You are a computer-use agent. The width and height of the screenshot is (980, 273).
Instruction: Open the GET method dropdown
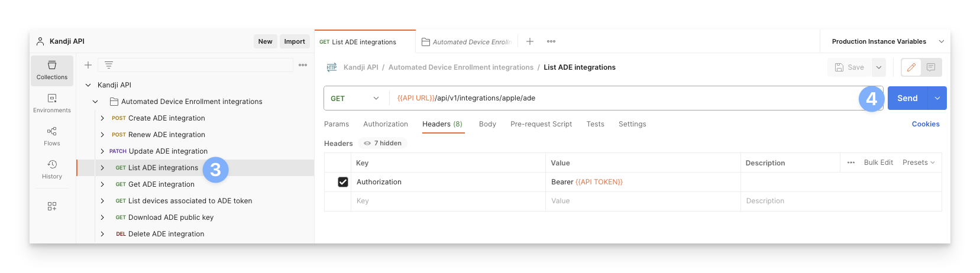(355, 98)
